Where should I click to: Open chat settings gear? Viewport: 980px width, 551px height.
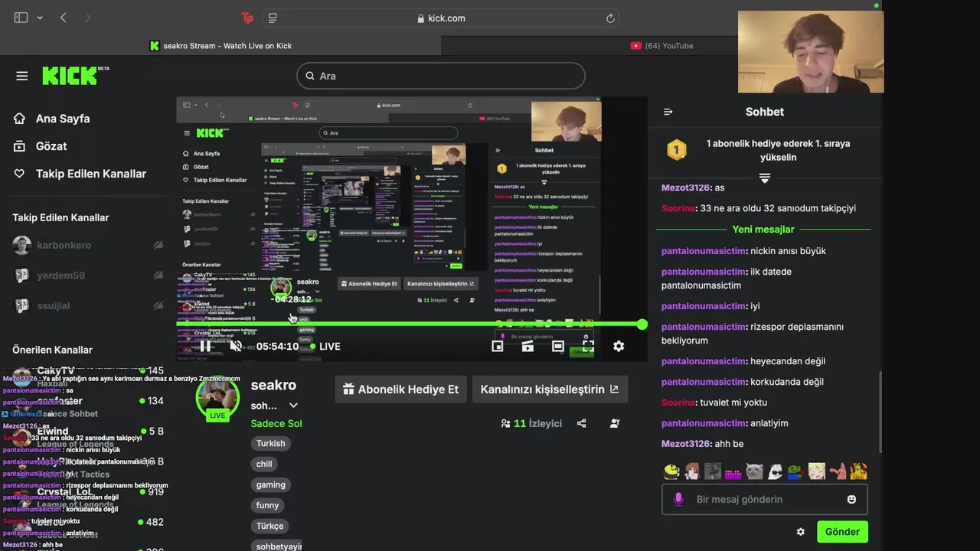click(x=801, y=532)
